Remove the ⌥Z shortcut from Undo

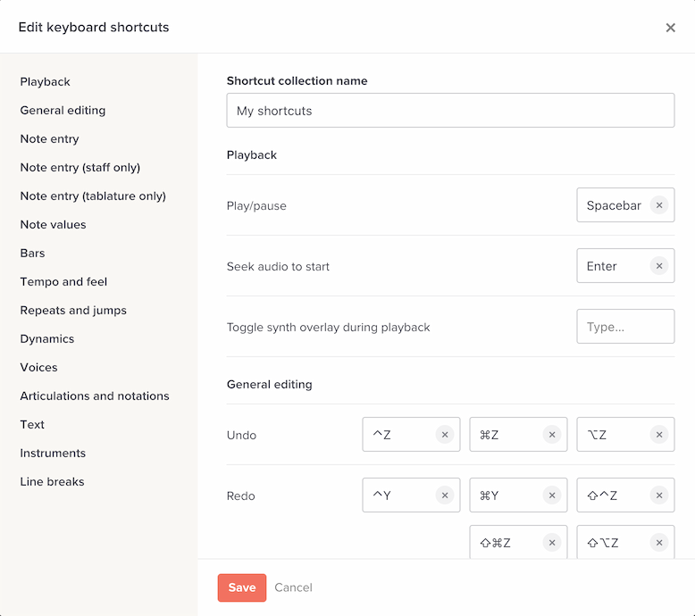[x=659, y=435]
